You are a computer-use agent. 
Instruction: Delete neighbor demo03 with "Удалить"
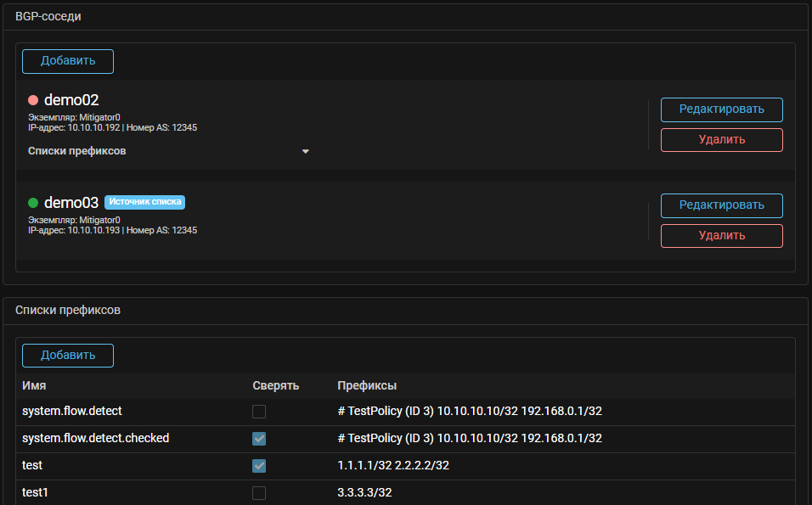coord(721,236)
